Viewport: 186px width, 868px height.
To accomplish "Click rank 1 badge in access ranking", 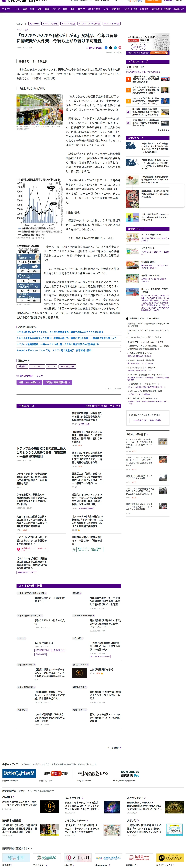I will [x=128, y=79].
